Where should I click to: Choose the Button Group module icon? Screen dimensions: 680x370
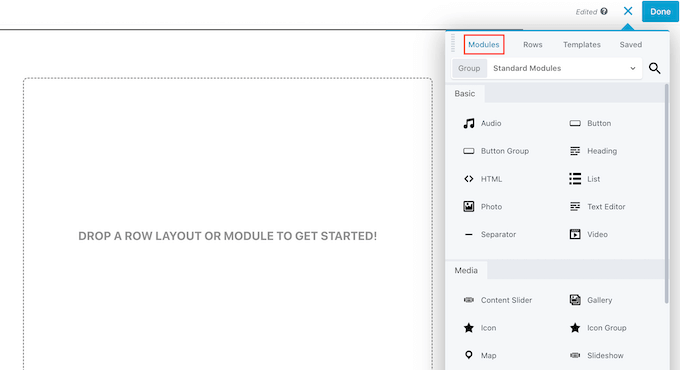point(468,151)
